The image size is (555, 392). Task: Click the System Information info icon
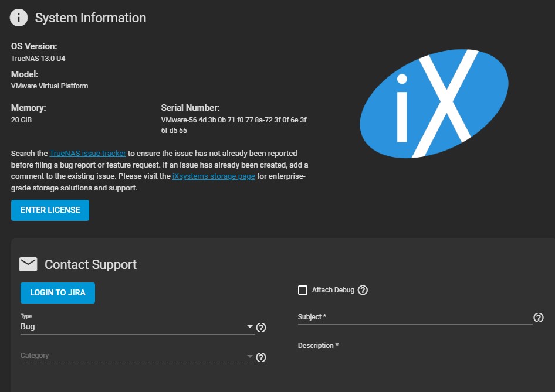(19, 18)
